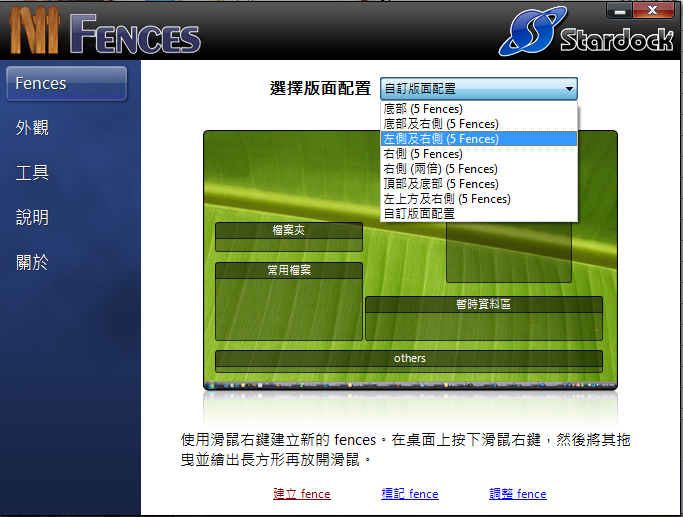This screenshot has height=517, width=683.
Task: Select the 常用檔案 fence in preview
Action: [x=289, y=301]
